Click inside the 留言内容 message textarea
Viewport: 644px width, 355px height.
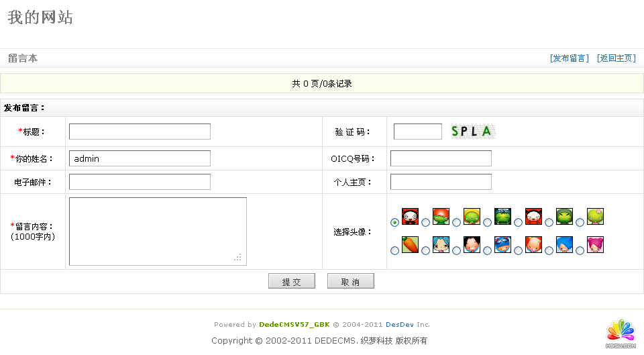click(x=158, y=231)
